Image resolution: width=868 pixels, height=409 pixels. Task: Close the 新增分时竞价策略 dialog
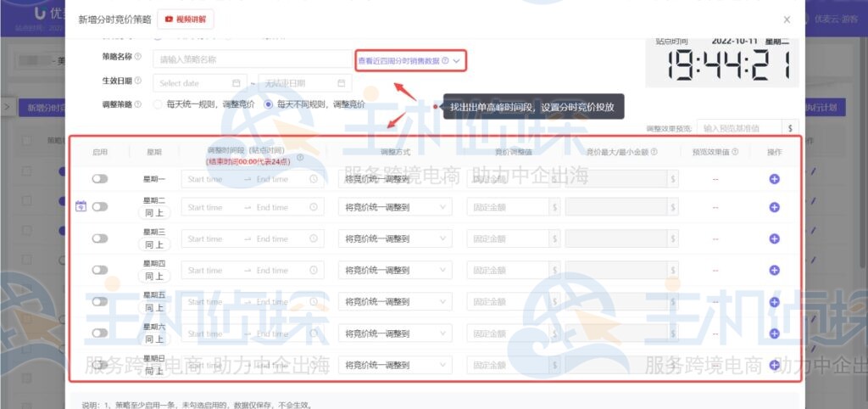click(787, 20)
